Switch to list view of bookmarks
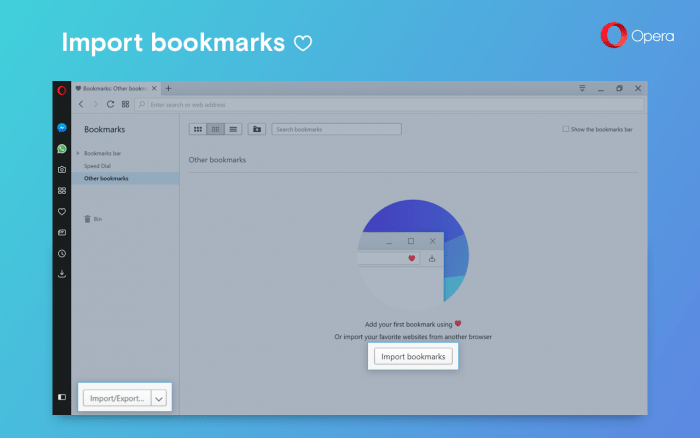Viewport: 700px width, 438px height. click(233, 129)
